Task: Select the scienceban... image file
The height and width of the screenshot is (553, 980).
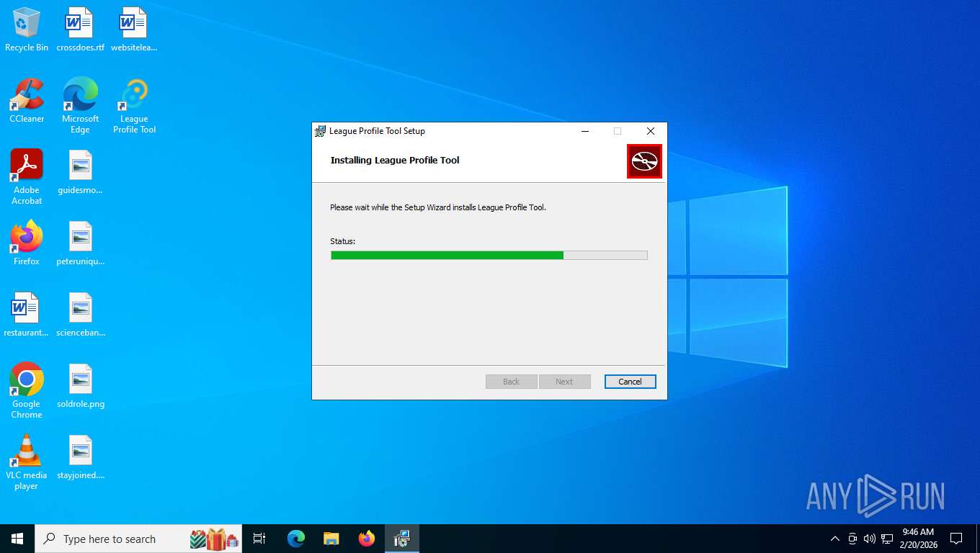Action: 80,315
